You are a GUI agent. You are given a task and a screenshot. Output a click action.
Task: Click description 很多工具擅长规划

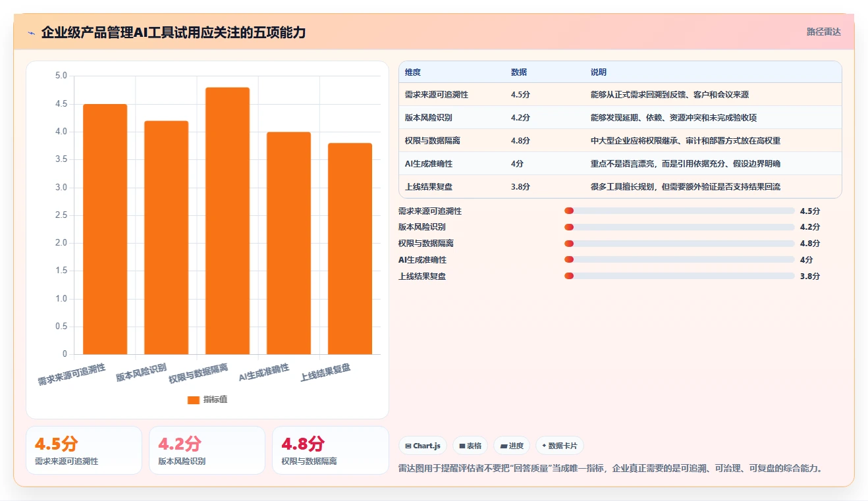(686, 187)
